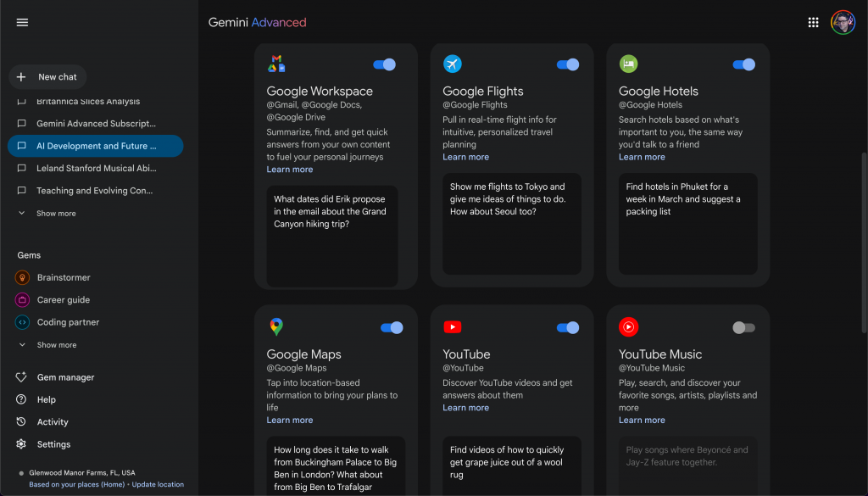868x496 pixels.
Task: Select the Leland Stanford Musical chat
Action: coord(96,169)
